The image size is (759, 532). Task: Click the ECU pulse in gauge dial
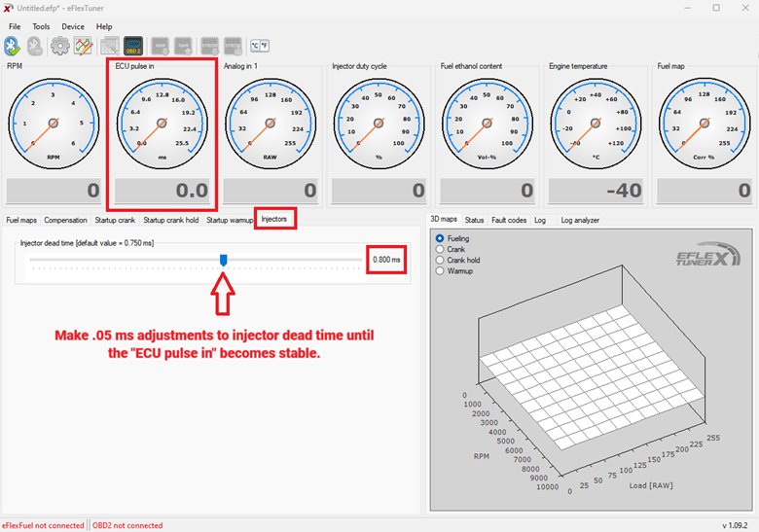click(x=163, y=124)
